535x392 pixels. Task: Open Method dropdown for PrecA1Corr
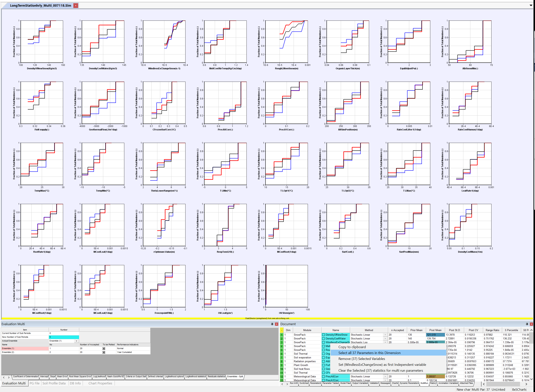(x=385, y=380)
